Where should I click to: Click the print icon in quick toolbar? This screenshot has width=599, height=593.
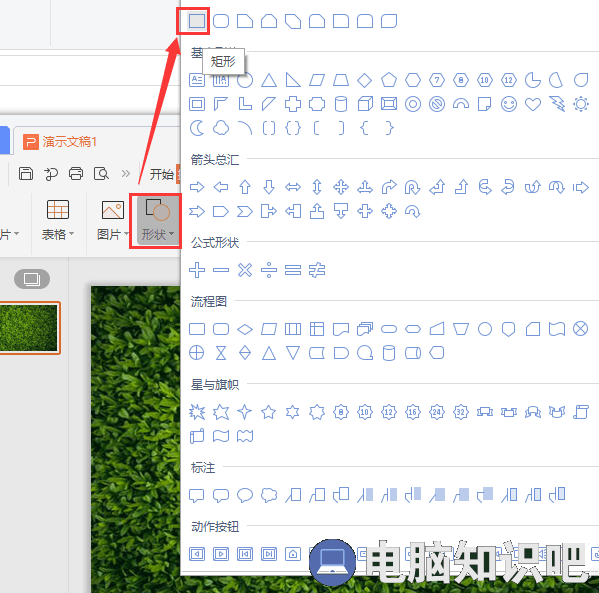coord(76,173)
